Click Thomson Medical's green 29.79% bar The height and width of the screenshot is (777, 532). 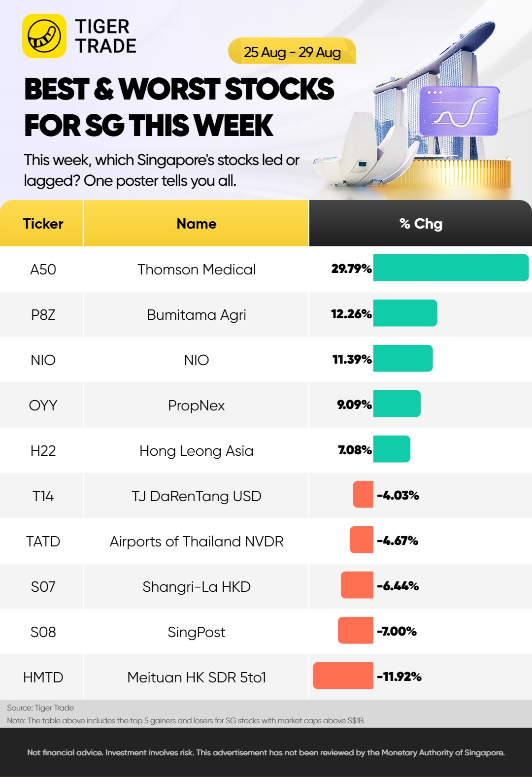451,268
